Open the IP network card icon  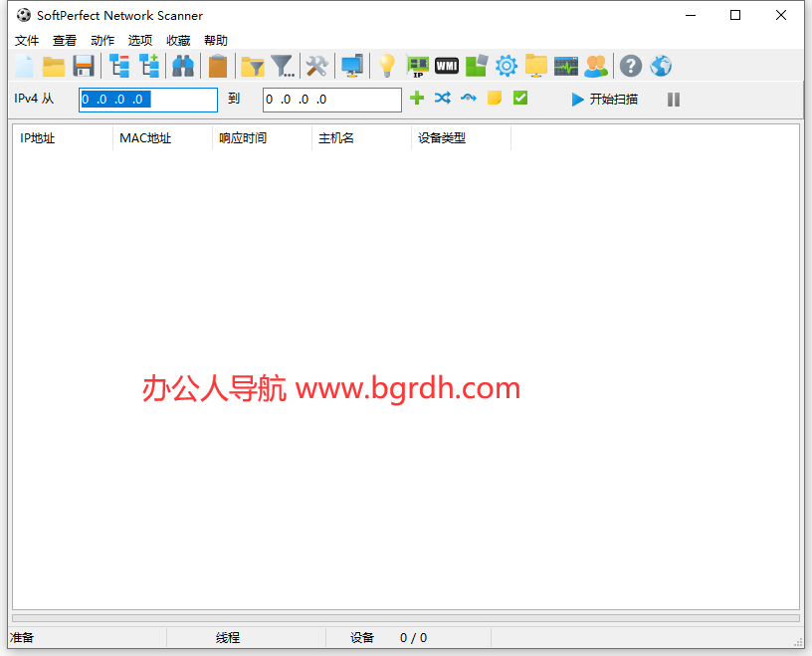coord(417,67)
